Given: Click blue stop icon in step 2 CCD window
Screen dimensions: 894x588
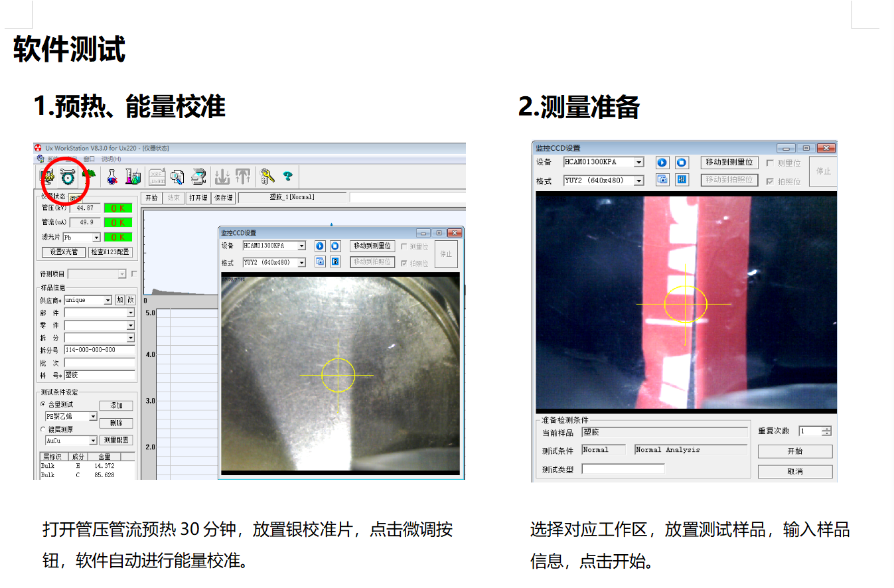Looking at the screenshot, I should tap(682, 163).
